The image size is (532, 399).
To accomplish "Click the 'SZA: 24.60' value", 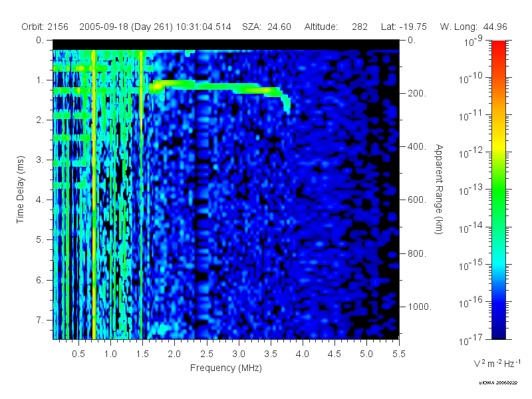I will point(267,27).
